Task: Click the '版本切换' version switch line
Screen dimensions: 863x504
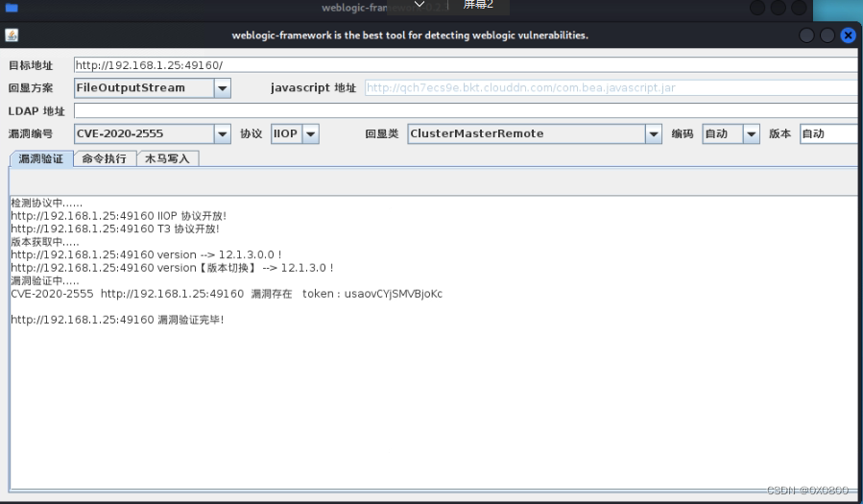Action: pos(172,268)
